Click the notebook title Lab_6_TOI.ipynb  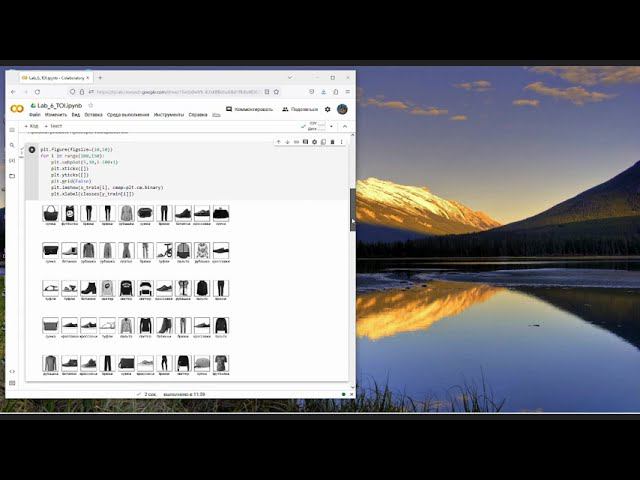point(60,105)
